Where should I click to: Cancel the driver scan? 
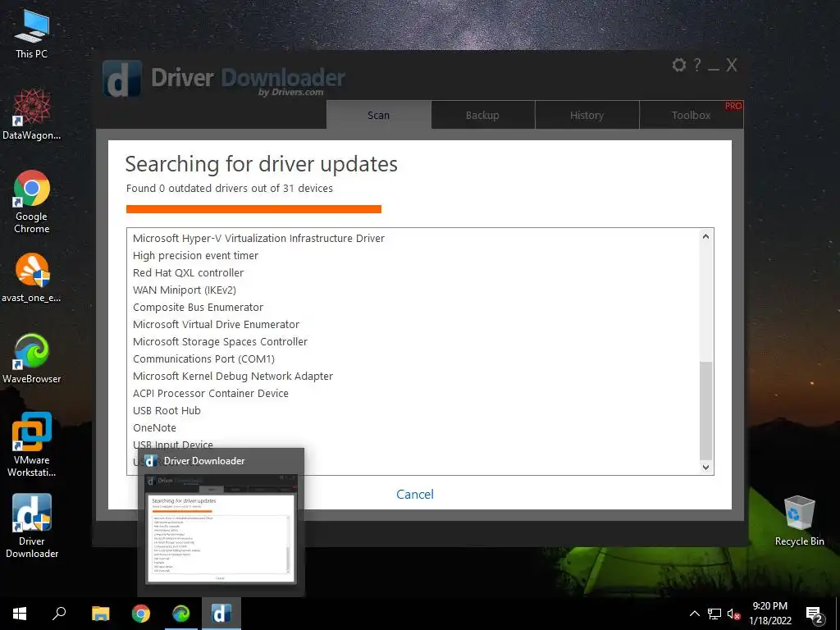pos(414,494)
